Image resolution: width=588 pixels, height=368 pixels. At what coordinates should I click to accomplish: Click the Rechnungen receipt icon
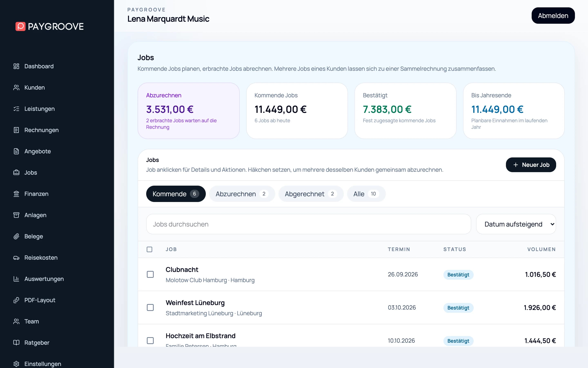16,130
